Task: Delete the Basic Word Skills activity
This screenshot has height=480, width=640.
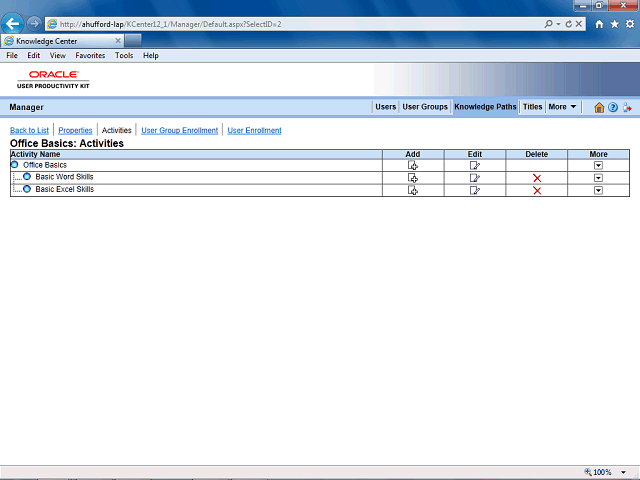Action: 537,178
